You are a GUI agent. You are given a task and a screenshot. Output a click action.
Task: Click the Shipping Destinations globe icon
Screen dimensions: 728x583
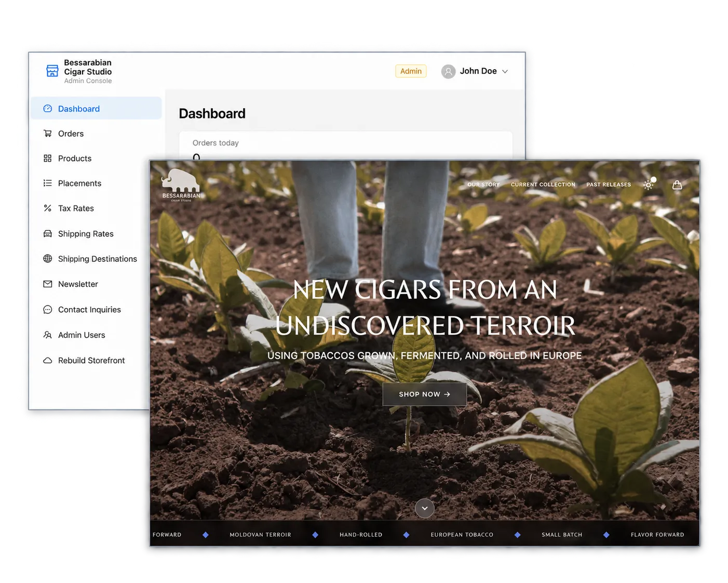click(x=48, y=259)
